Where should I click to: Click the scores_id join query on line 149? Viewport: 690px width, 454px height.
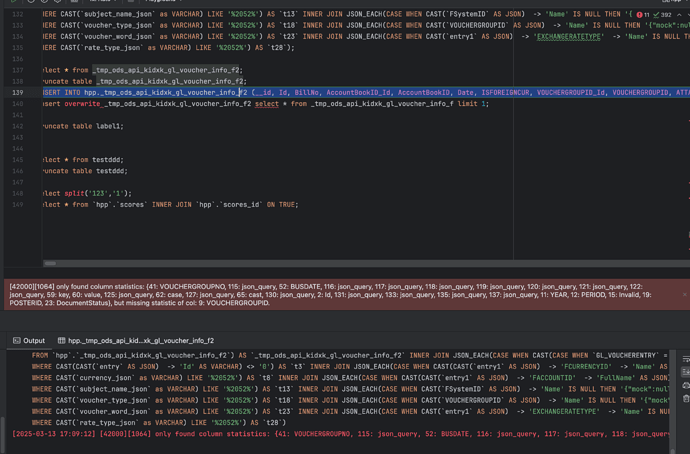pos(170,205)
